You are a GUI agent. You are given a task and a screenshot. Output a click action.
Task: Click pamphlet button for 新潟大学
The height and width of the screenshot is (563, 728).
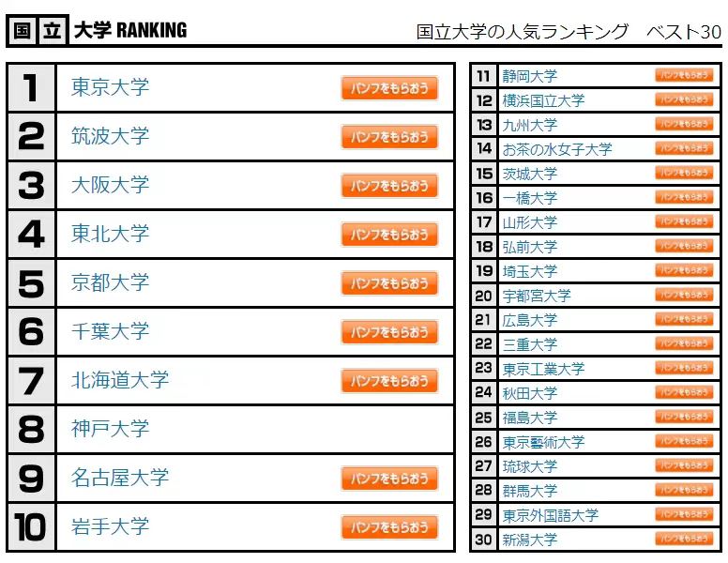[684, 539]
